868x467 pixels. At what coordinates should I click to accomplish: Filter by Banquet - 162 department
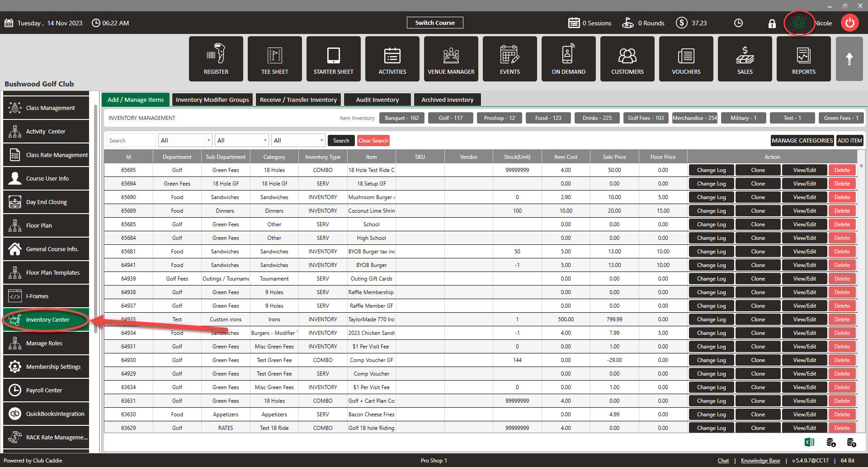pyautogui.click(x=401, y=118)
